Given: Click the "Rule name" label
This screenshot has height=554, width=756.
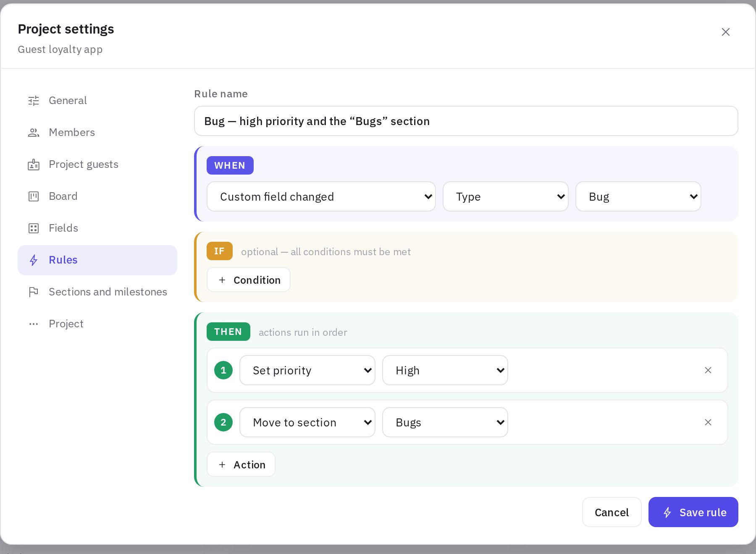Looking at the screenshot, I should tap(221, 94).
